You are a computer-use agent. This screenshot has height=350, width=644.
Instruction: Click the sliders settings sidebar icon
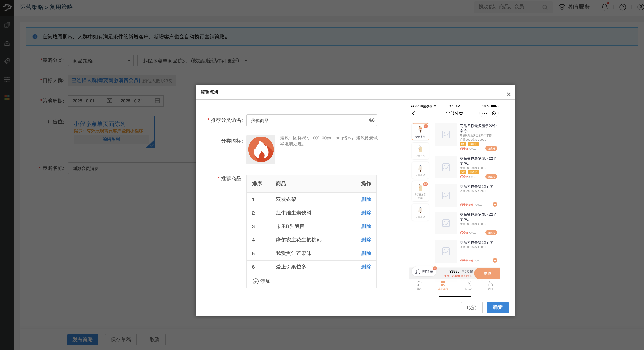pyautogui.click(x=7, y=79)
